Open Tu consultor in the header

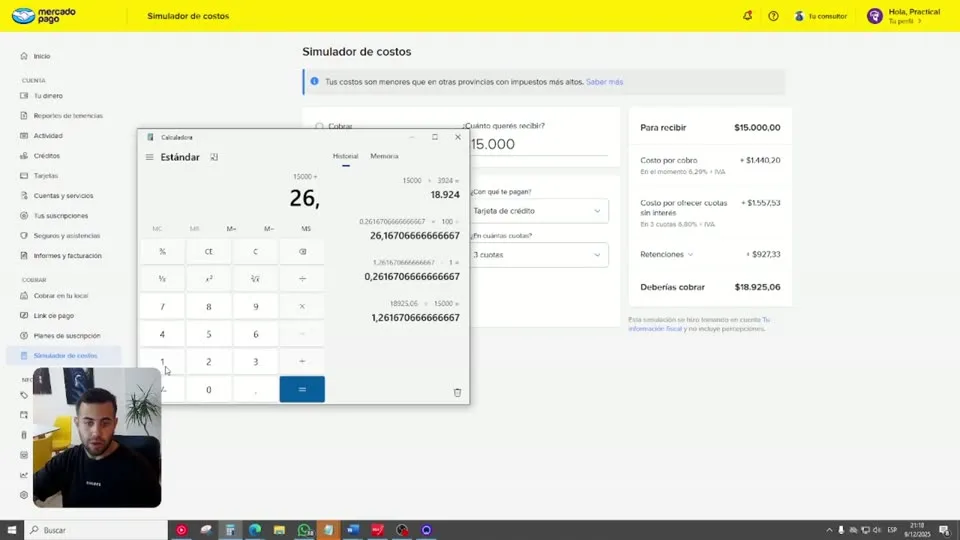point(821,16)
